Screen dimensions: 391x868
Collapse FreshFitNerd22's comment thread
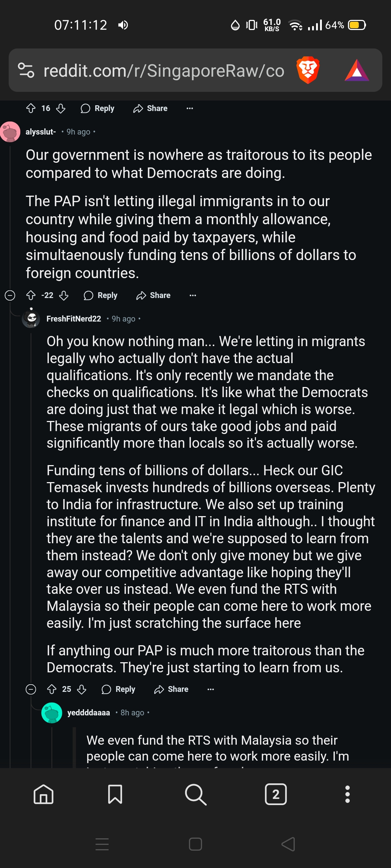click(x=31, y=689)
